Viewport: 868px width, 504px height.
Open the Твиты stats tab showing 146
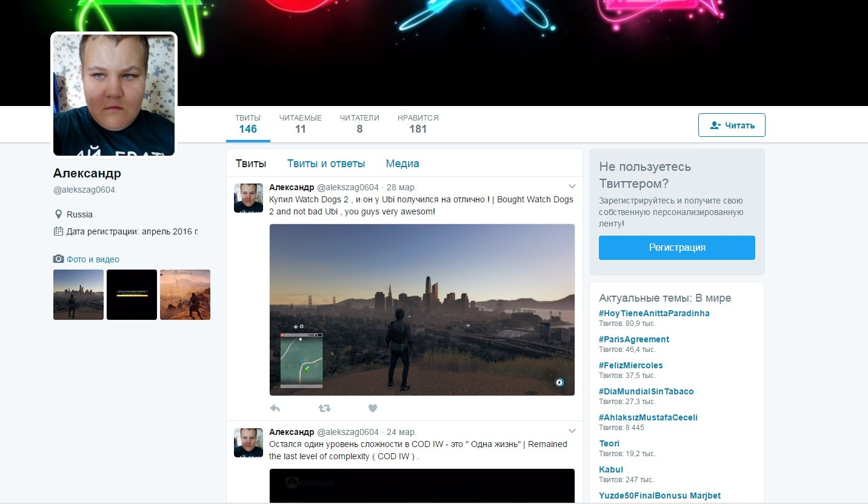tap(248, 124)
